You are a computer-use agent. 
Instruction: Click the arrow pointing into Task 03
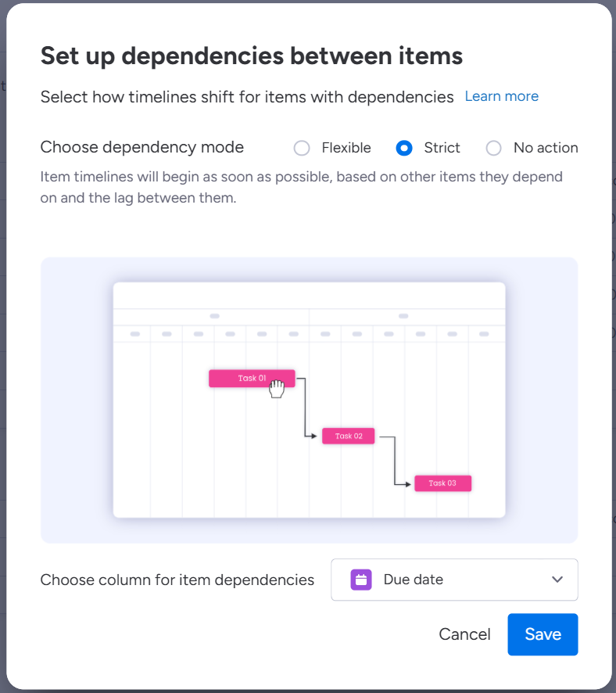(407, 484)
